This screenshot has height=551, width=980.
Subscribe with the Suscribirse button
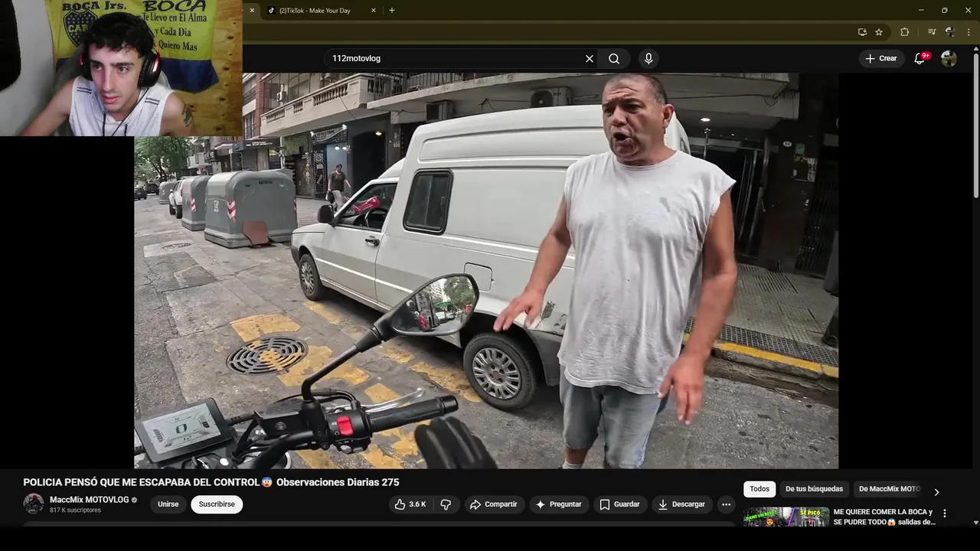coord(217,504)
